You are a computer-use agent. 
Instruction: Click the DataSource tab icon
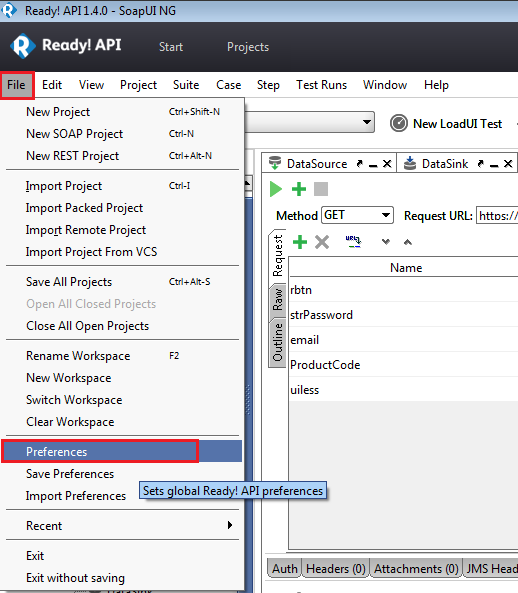coord(275,163)
